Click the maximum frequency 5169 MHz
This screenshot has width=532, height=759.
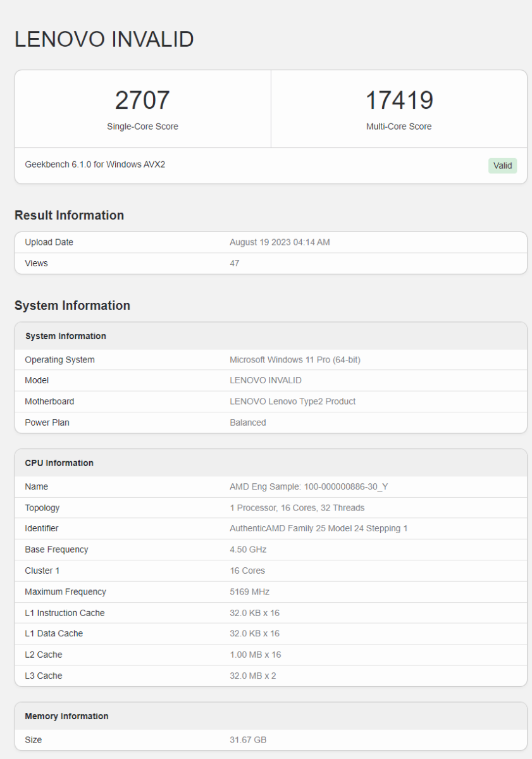(249, 592)
